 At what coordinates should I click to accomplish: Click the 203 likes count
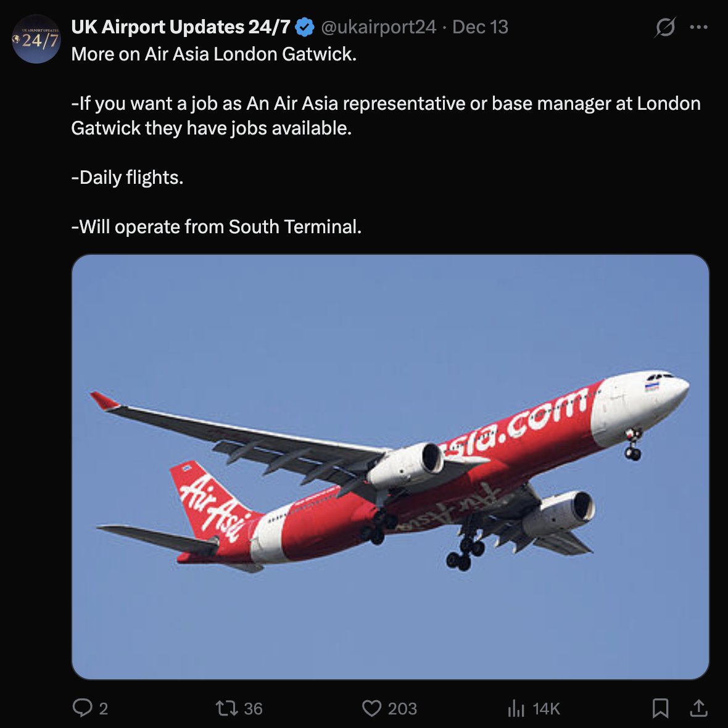402,709
